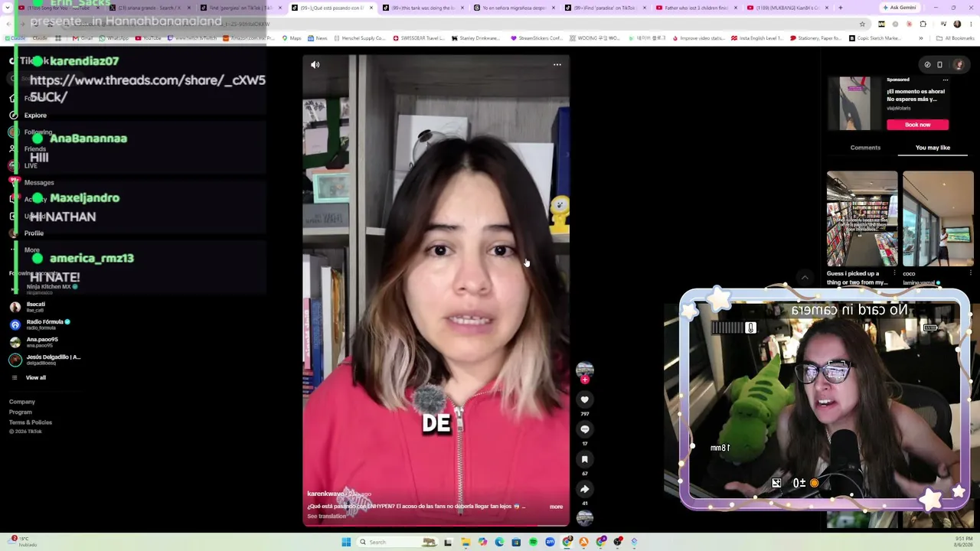Screen dimensions: 980x551
Task: Click "See translation" under the caption
Action: (x=326, y=517)
